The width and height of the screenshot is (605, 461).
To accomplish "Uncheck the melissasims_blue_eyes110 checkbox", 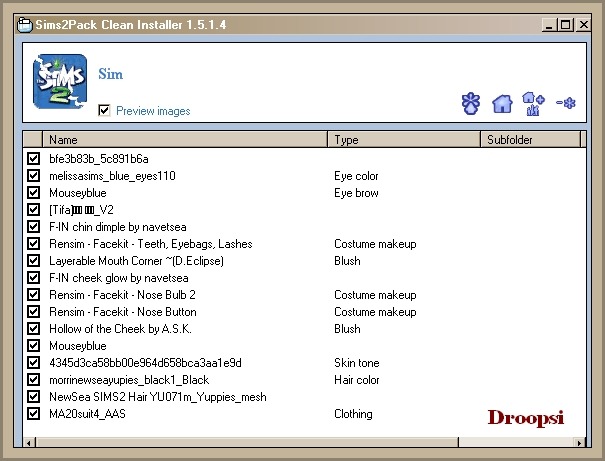I will tap(34, 176).
